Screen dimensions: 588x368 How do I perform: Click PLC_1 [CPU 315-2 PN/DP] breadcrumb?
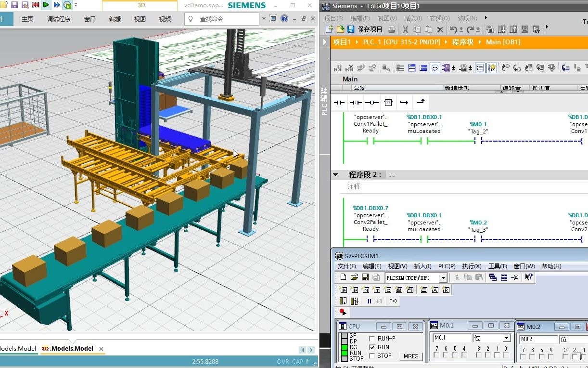(x=401, y=42)
